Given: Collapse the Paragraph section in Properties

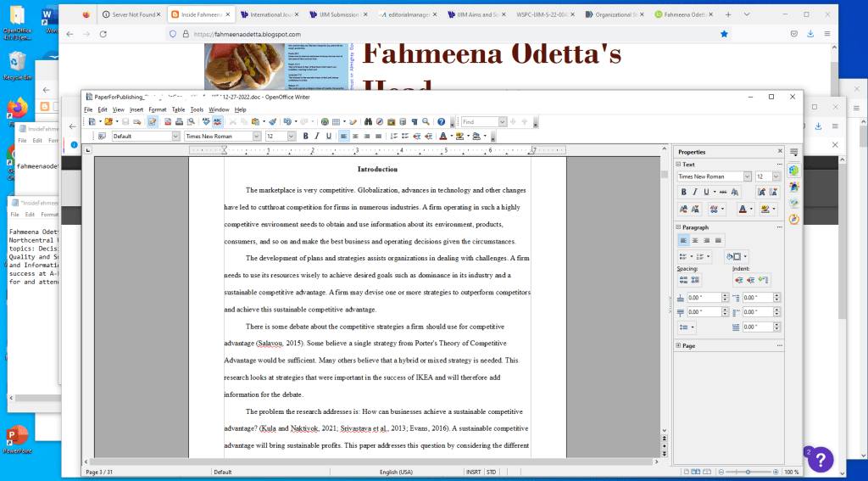Looking at the screenshot, I should (x=678, y=227).
